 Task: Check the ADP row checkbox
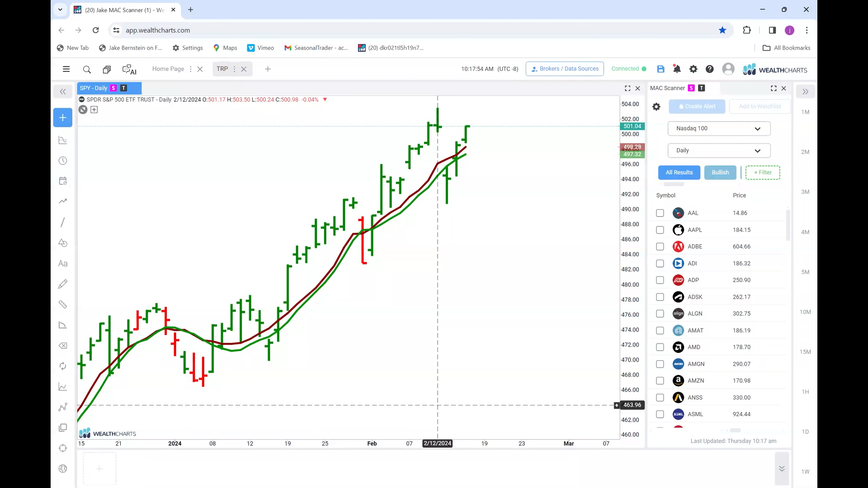click(660, 280)
